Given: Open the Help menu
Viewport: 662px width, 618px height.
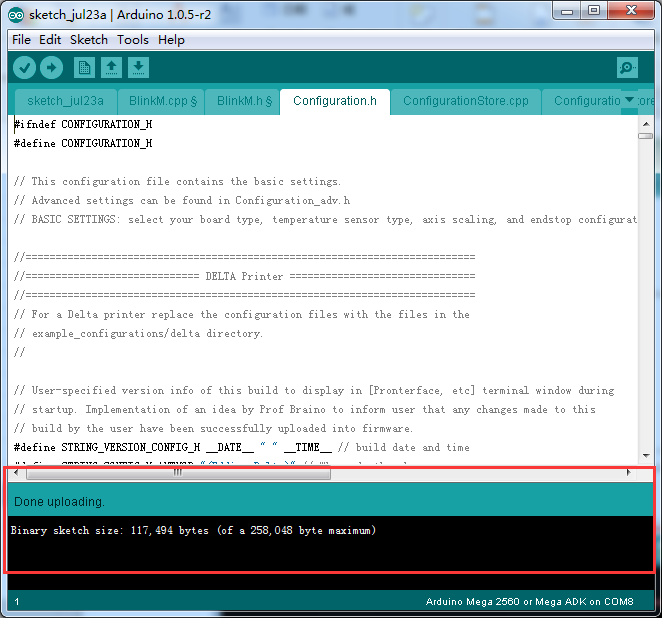Looking at the screenshot, I should (x=171, y=40).
